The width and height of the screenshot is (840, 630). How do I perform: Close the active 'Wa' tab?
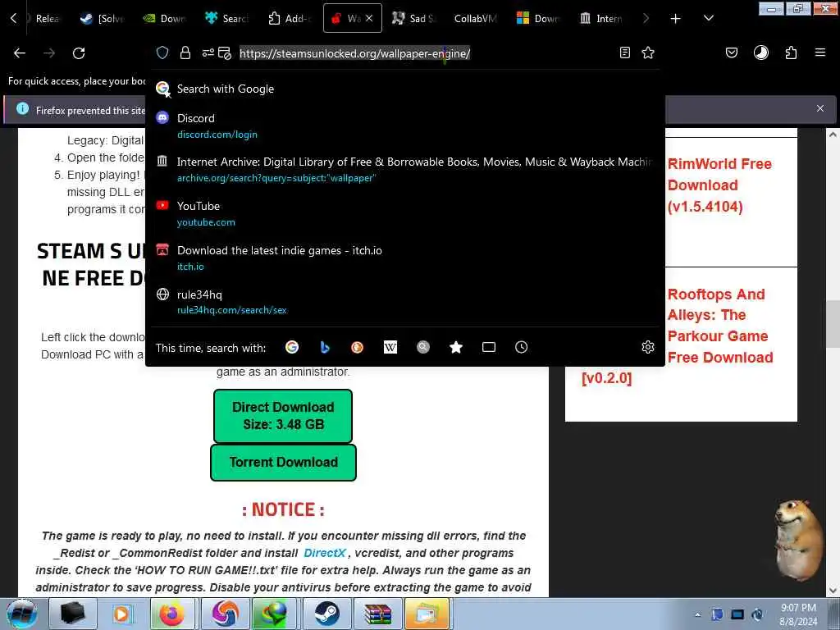tap(369, 19)
